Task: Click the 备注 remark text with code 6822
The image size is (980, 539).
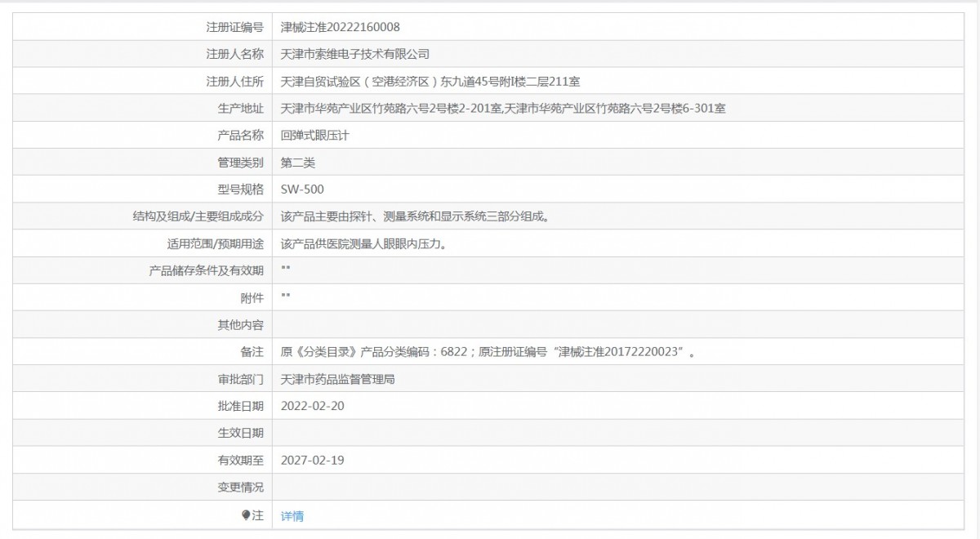Action: pos(488,352)
